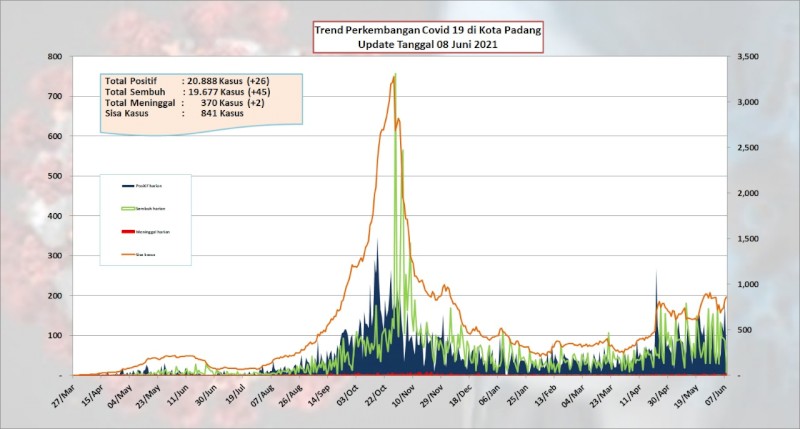Click the 400 value on left axis

click(x=55, y=216)
